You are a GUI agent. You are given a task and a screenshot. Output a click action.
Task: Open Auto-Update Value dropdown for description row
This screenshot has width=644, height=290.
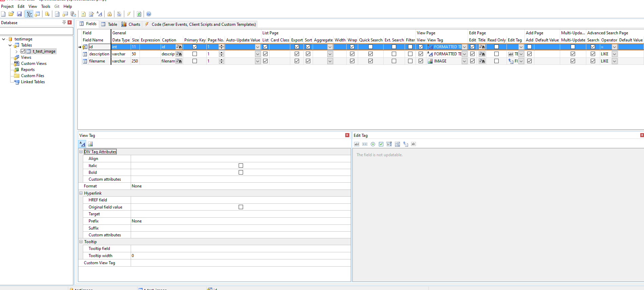258,54
